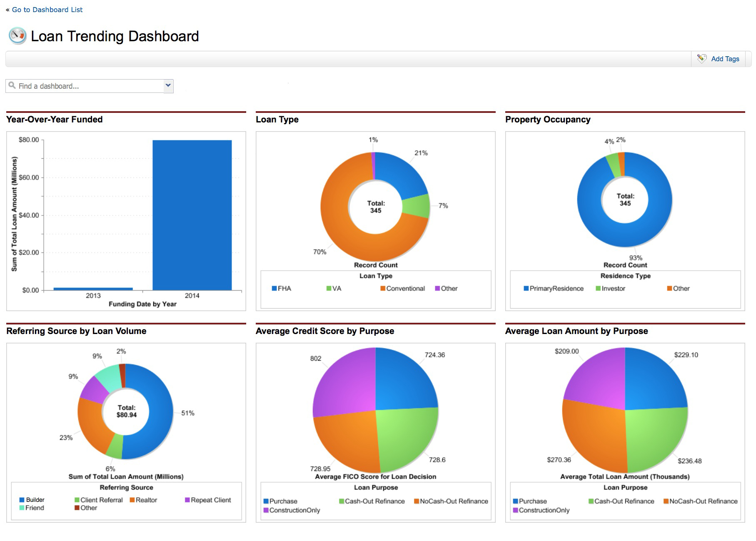Click the tag icon beside Add Tags

coord(702,59)
